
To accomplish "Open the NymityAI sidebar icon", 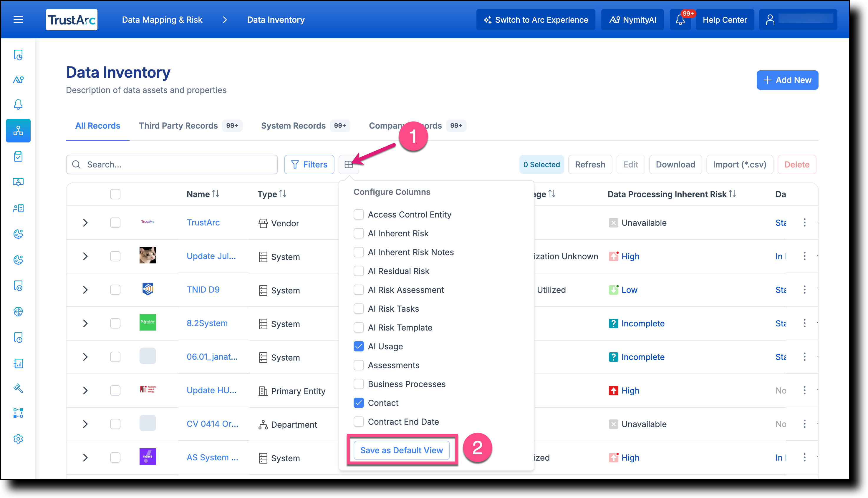I will tap(18, 80).
